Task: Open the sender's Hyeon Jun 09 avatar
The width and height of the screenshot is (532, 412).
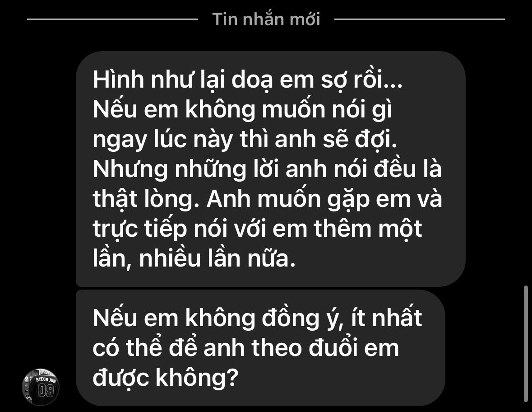Action: point(41,387)
